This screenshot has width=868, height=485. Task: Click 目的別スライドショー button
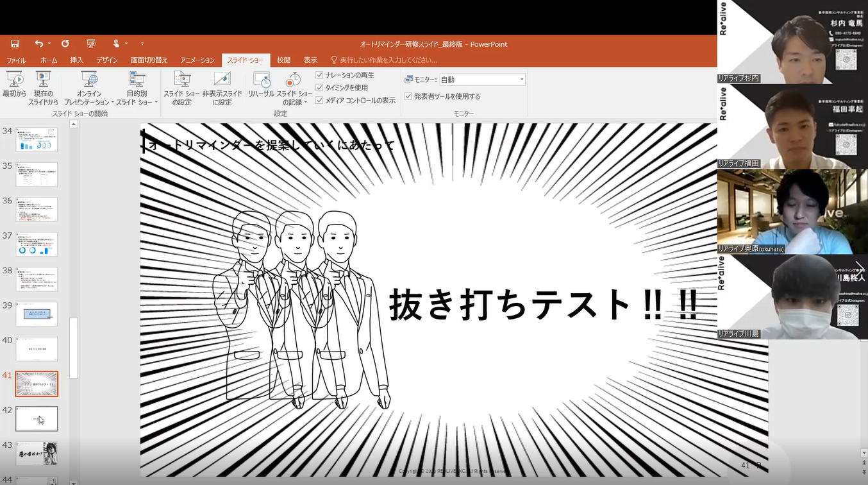[x=137, y=88]
